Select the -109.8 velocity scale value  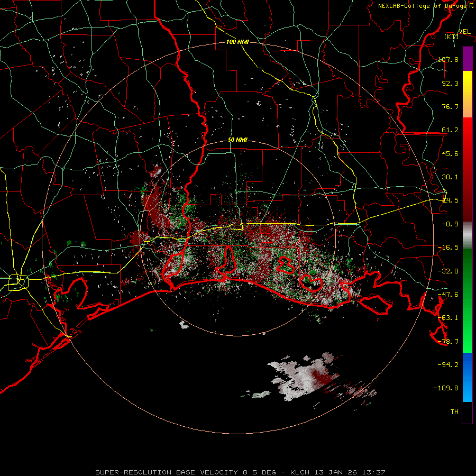click(x=446, y=388)
